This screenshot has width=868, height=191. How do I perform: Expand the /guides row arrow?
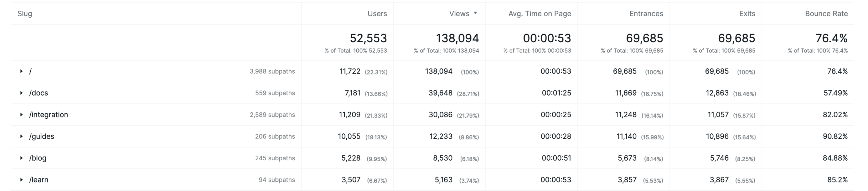click(x=21, y=137)
